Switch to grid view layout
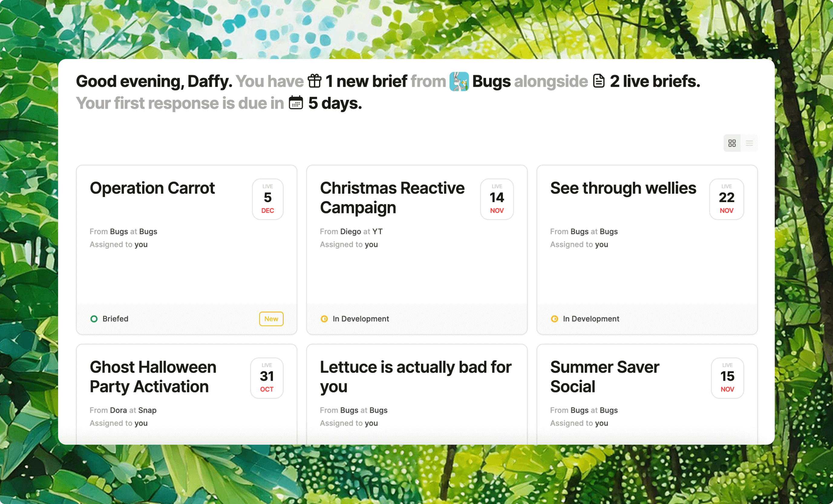 coord(732,143)
